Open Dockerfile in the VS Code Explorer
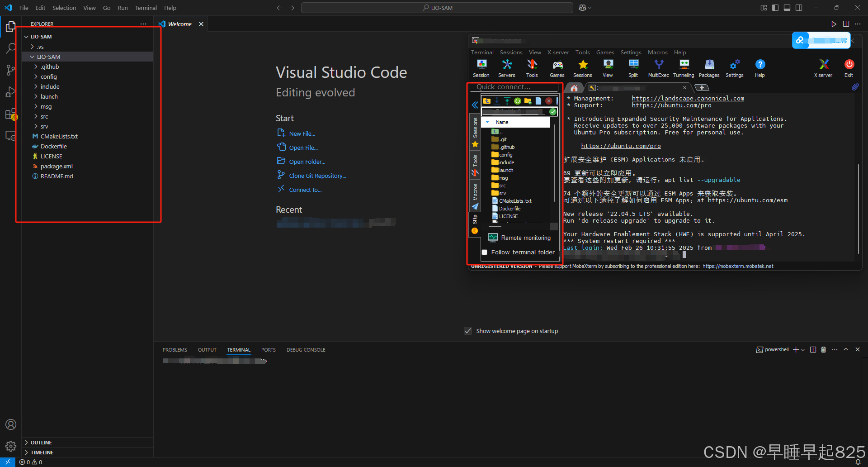Screen dimensions: 868x467 53,146
